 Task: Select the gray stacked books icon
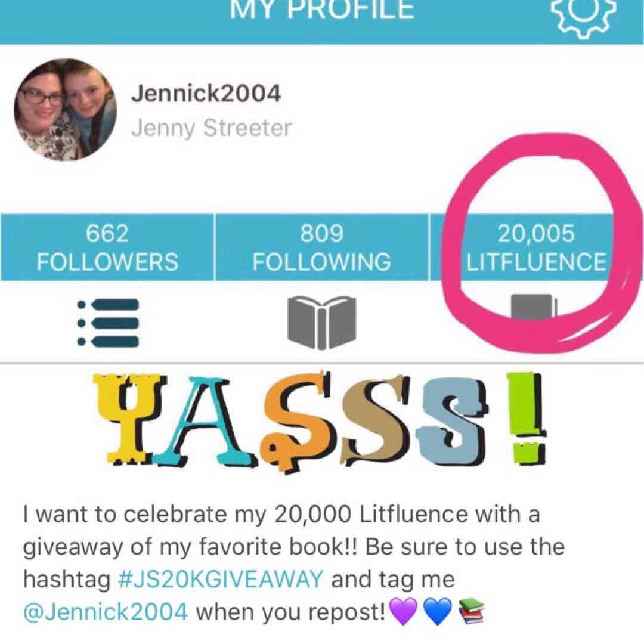534,307
